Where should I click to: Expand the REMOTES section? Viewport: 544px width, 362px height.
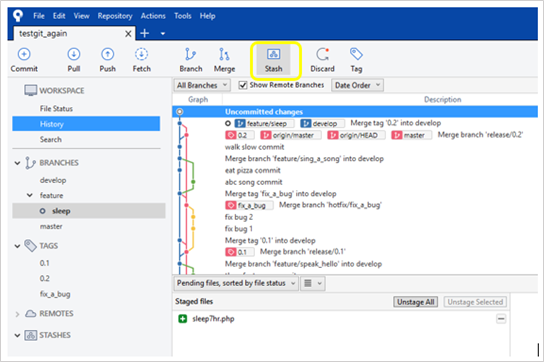[x=17, y=314]
